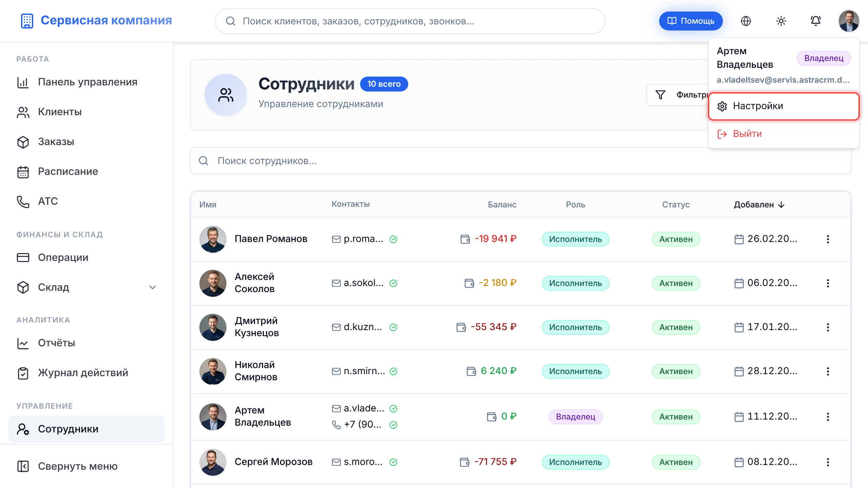Focus the Поиск сотрудников search field
Image resolution: width=868 pixels, height=488 pixels.
point(520,161)
